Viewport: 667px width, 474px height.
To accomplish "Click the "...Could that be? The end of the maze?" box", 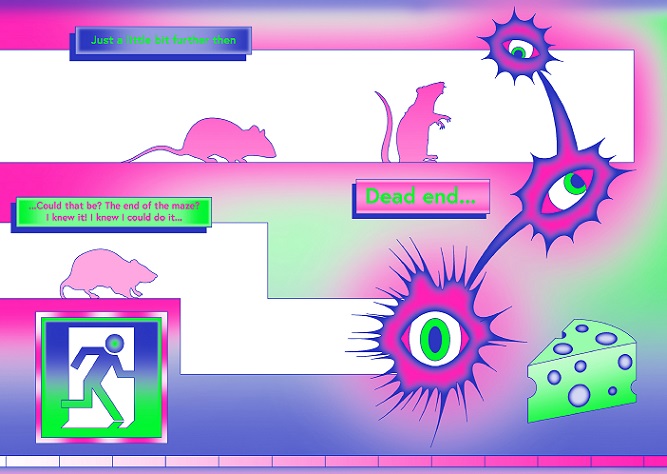I will pyautogui.click(x=111, y=214).
